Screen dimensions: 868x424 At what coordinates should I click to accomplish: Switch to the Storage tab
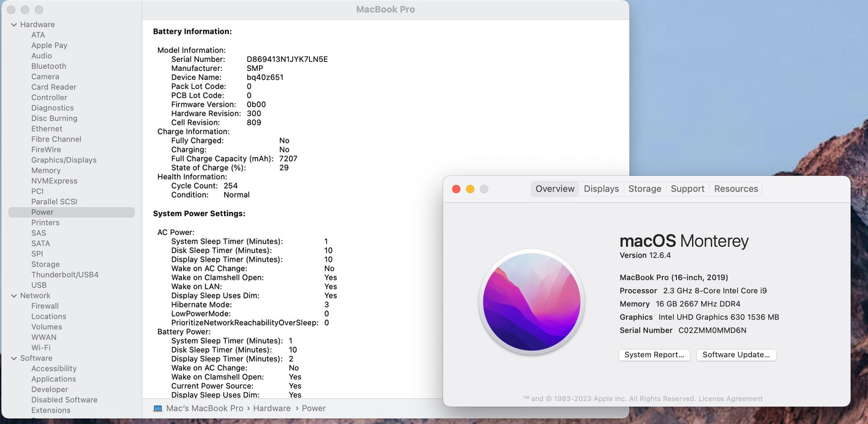click(x=645, y=188)
